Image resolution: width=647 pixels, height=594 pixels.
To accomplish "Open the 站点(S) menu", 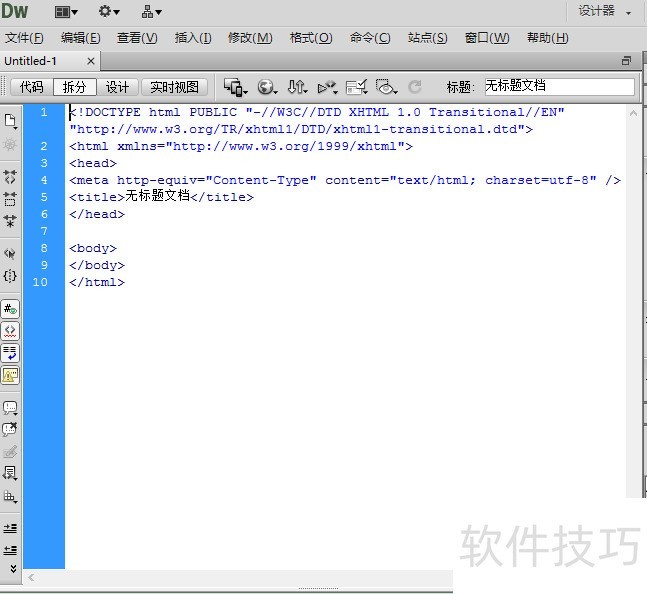I will (427, 38).
